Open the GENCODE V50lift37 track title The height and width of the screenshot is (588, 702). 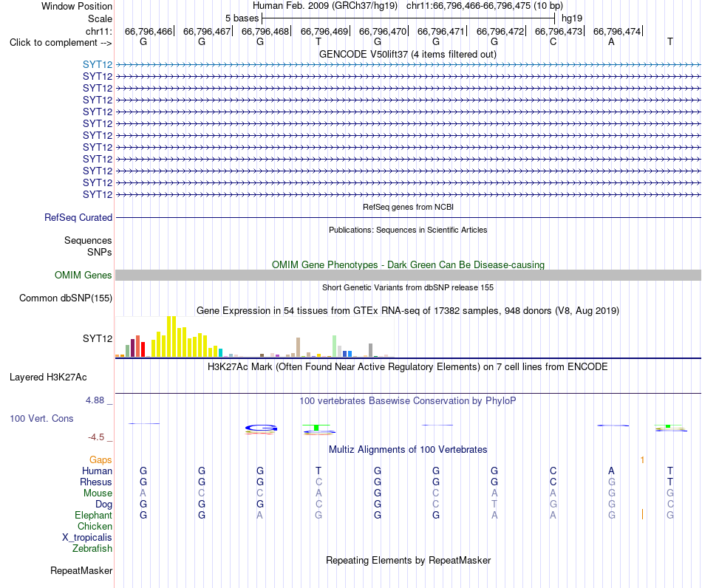click(x=407, y=55)
